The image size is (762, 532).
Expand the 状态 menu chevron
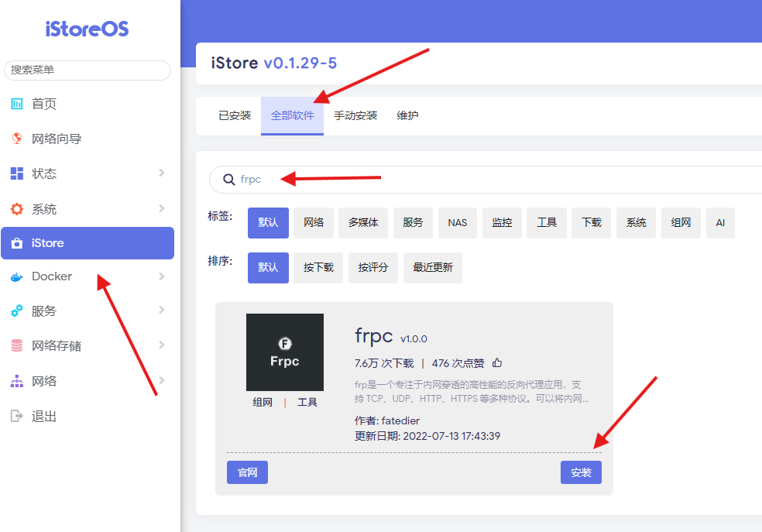162,173
